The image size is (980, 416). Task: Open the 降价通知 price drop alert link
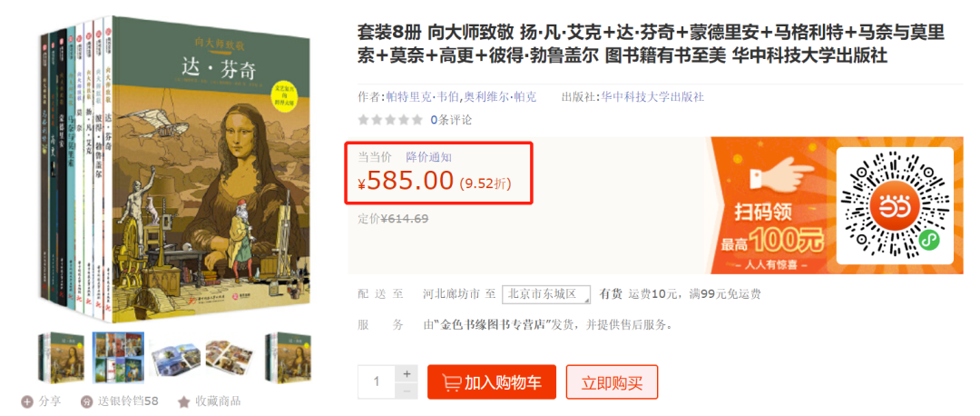click(x=428, y=156)
